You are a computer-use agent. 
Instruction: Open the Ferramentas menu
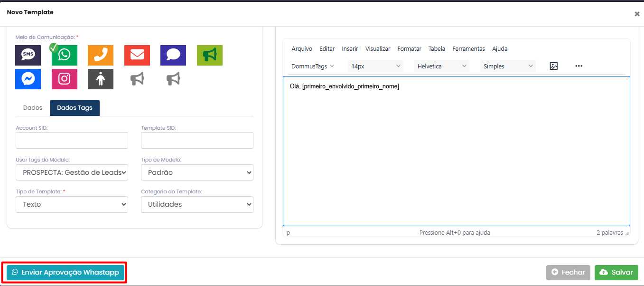[469, 48]
